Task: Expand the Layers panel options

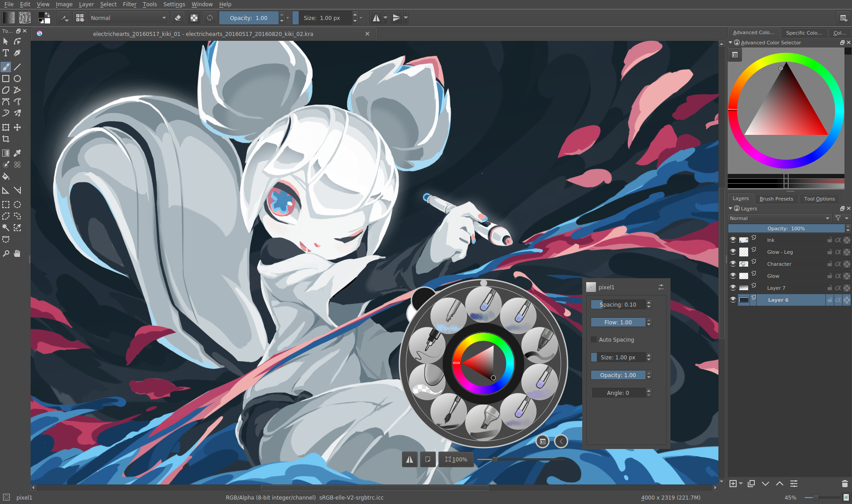Action: pos(731,208)
